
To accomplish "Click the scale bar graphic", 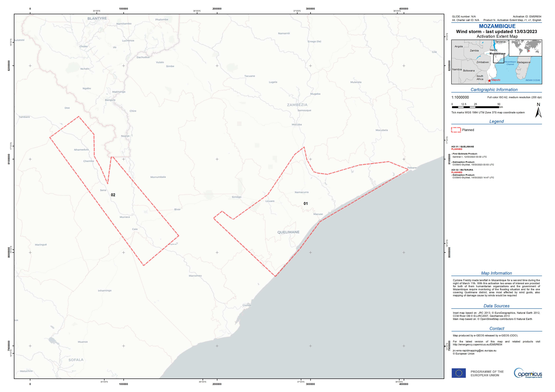I will click(x=475, y=107).
